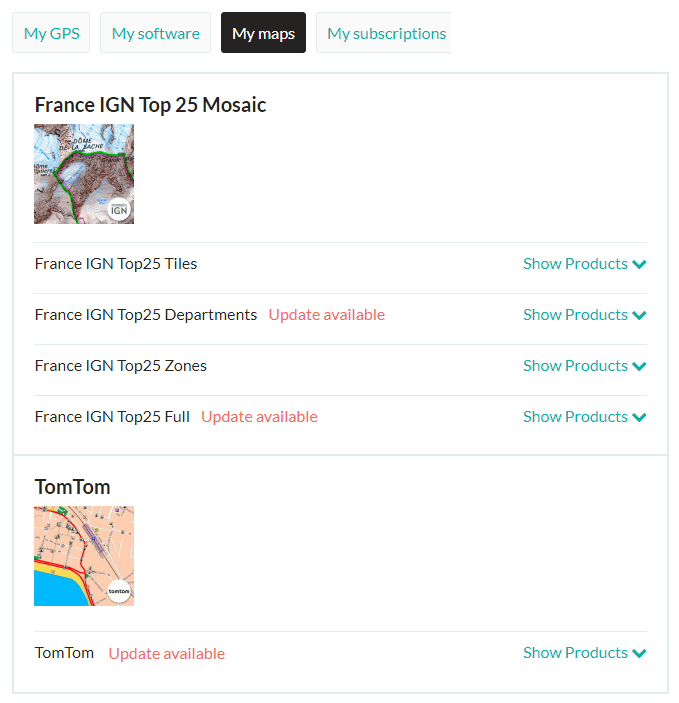
Task: Click the TomTom map thumbnail
Action: [84, 556]
